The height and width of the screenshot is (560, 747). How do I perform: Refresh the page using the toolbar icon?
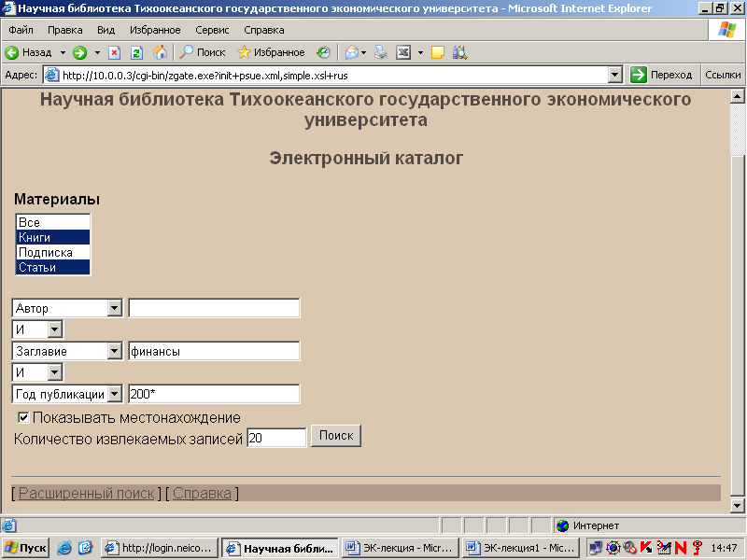coord(136,52)
